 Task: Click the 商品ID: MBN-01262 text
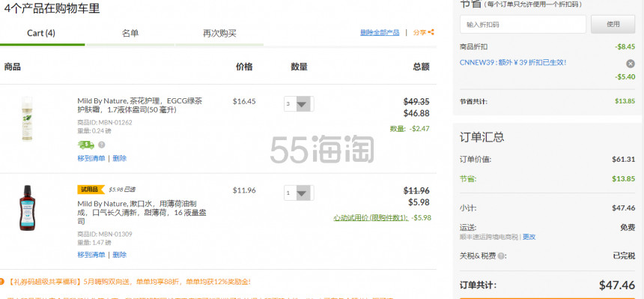(x=105, y=122)
